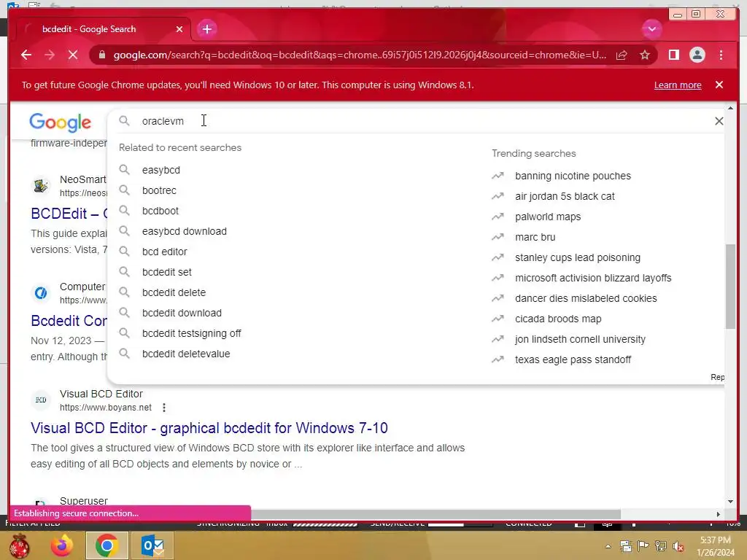The width and height of the screenshot is (747, 560).
Task: Open Action Center flag tray icon
Action: 643,547
